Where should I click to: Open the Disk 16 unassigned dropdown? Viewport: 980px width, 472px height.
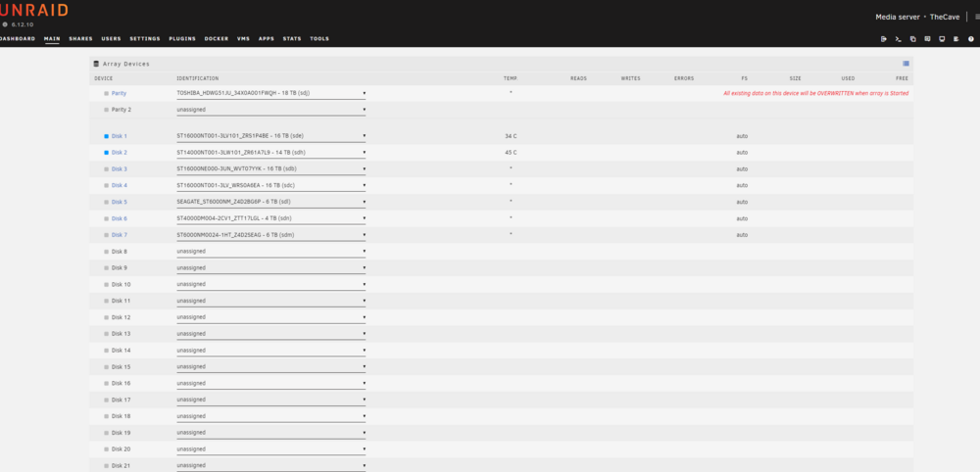[x=271, y=383]
